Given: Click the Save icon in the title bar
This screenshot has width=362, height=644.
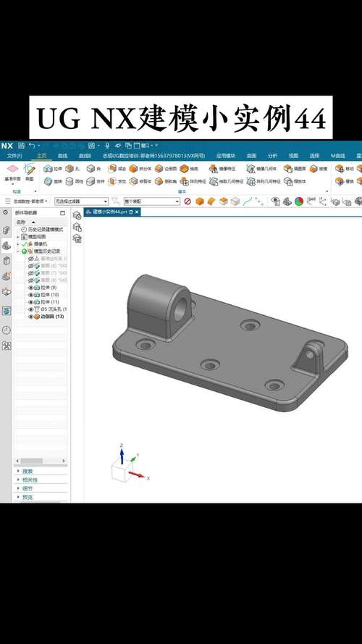Looking at the screenshot, I should click(x=21, y=146).
